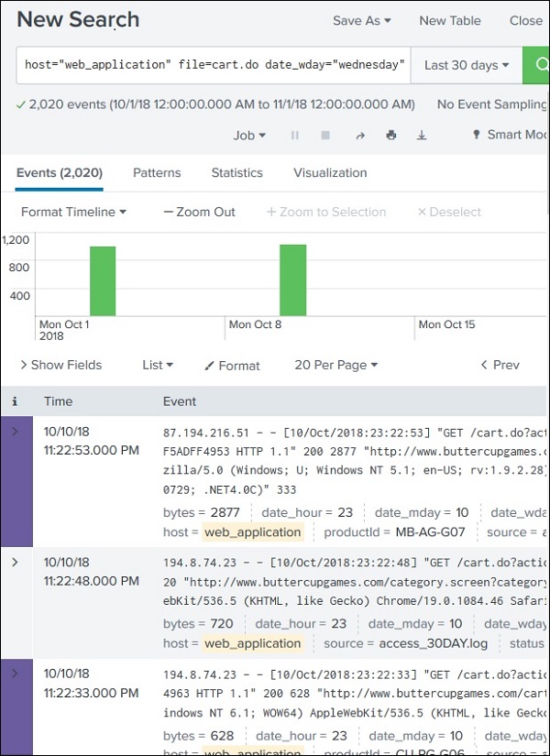Open the Last 30 days time picker

pos(467,66)
